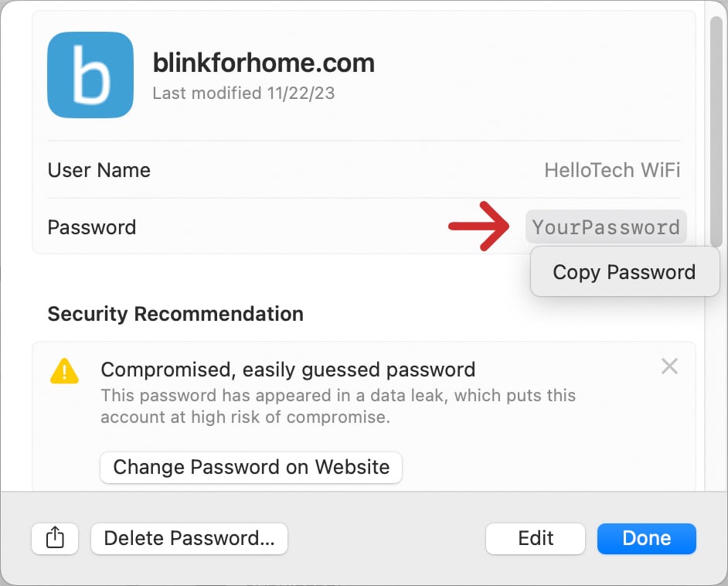728x586 pixels.
Task: Click the share icon at bottom left
Action: pyautogui.click(x=54, y=539)
